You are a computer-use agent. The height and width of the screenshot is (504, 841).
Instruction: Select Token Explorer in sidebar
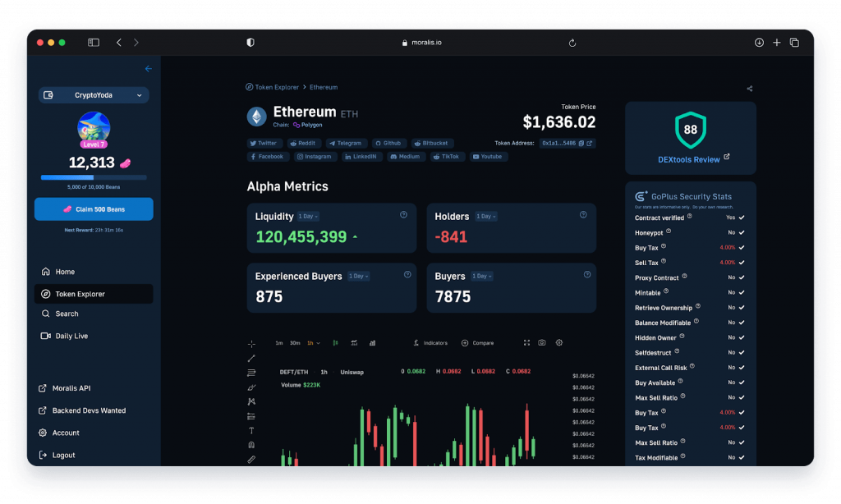pyautogui.click(x=94, y=294)
